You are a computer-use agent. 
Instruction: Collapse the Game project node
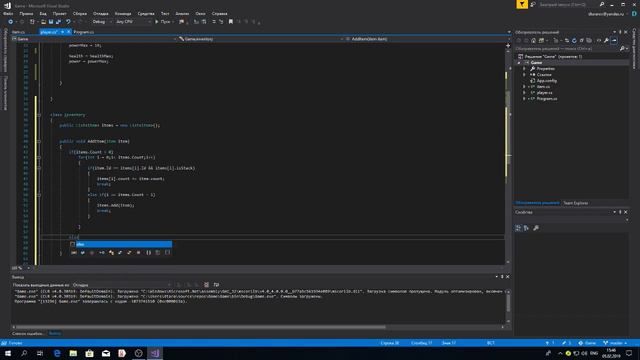click(x=519, y=63)
